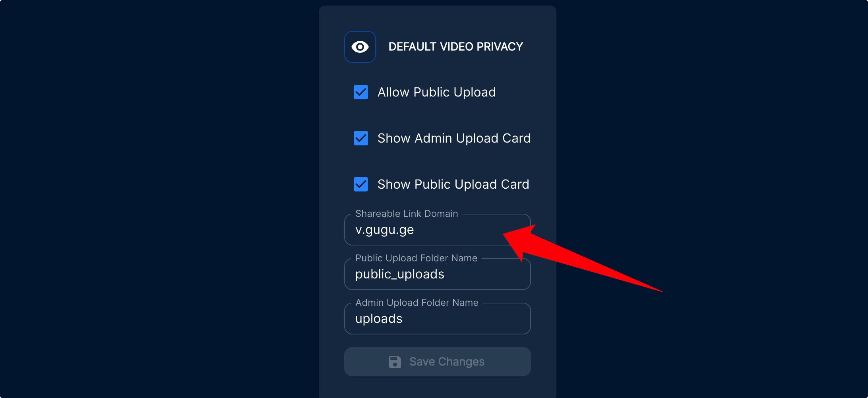Toggle the Show Admin Upload Card checkbox

(x=361, y=138)
